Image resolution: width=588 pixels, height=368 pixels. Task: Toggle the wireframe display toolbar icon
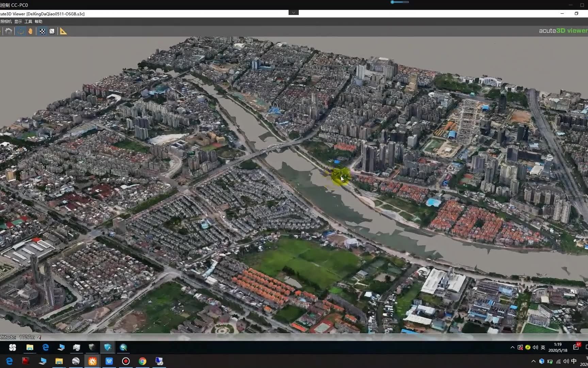(x=52, y=31)
